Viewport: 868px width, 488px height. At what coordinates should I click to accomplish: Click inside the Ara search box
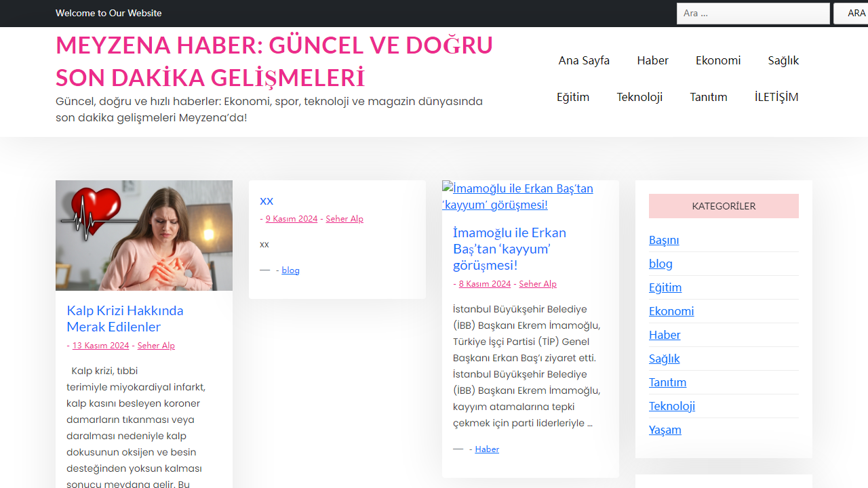pyautogui.click(x=753, y=13)
